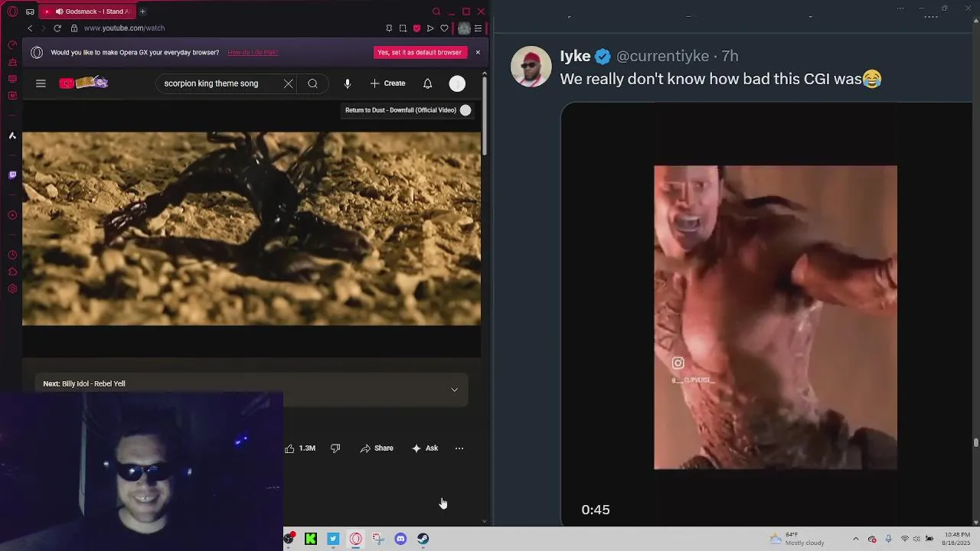The image size is (980, 551).
Task: Click the YouTube address bar URL
Action: (124, 28)
